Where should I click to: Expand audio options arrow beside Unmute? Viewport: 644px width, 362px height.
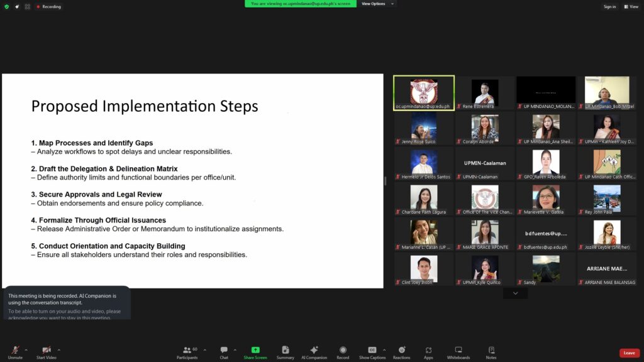point(26,350)
